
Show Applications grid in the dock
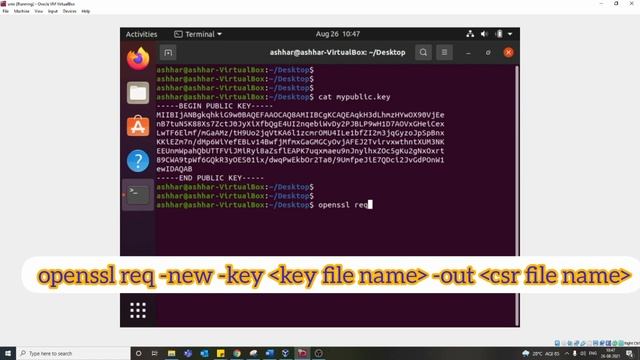coord(138,310)
